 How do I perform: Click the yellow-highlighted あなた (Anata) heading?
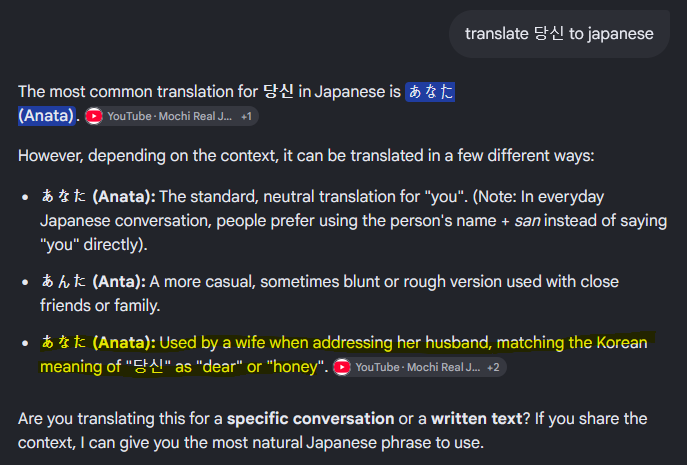tap(98, 343)
